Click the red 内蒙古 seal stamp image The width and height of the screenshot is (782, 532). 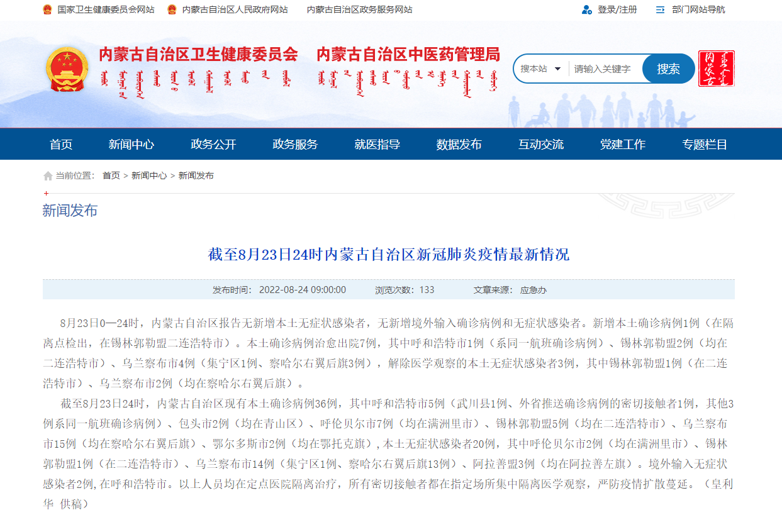point(716,69)
